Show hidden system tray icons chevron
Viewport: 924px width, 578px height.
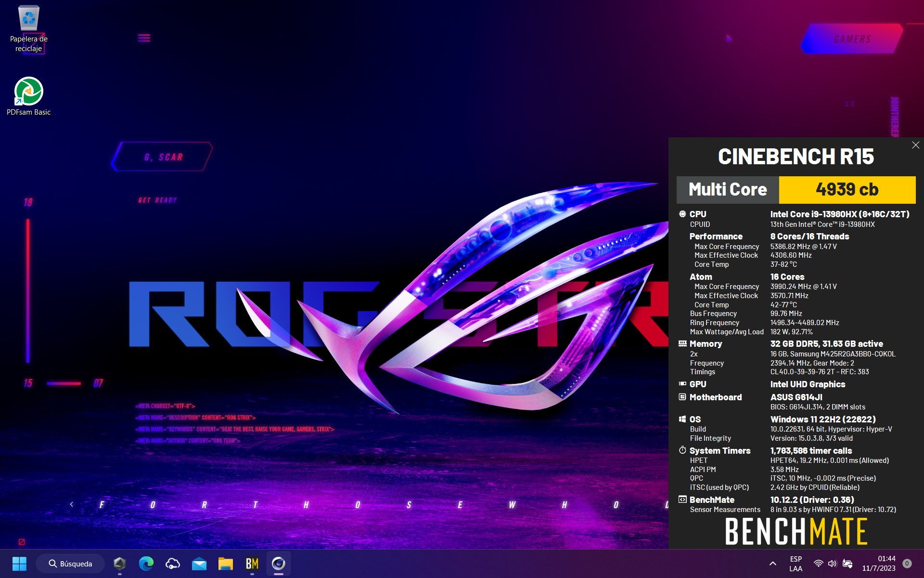coord(772,564)
